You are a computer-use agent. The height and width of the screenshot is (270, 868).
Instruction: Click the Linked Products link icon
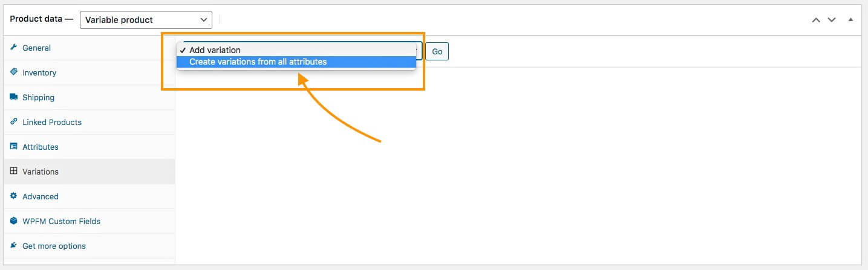click(x=13, y=121)
